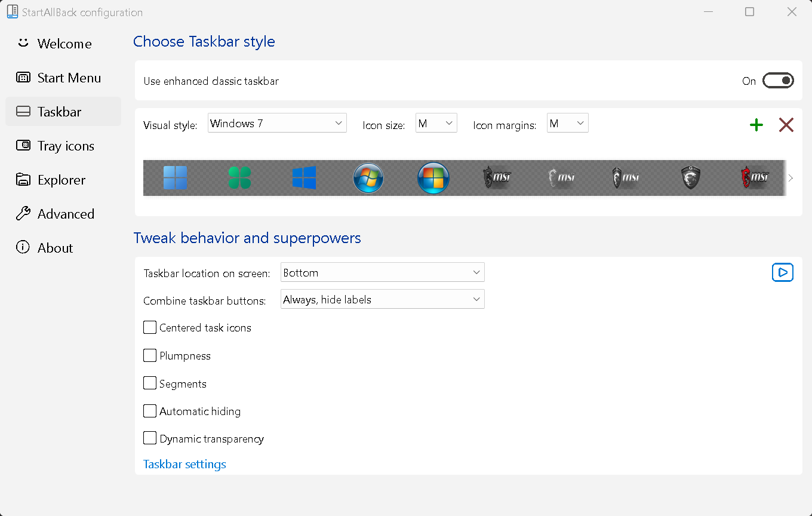Screen dimensions: 812x516
Task: Open Tray icons settings
Action: click(x=63, y=146)
